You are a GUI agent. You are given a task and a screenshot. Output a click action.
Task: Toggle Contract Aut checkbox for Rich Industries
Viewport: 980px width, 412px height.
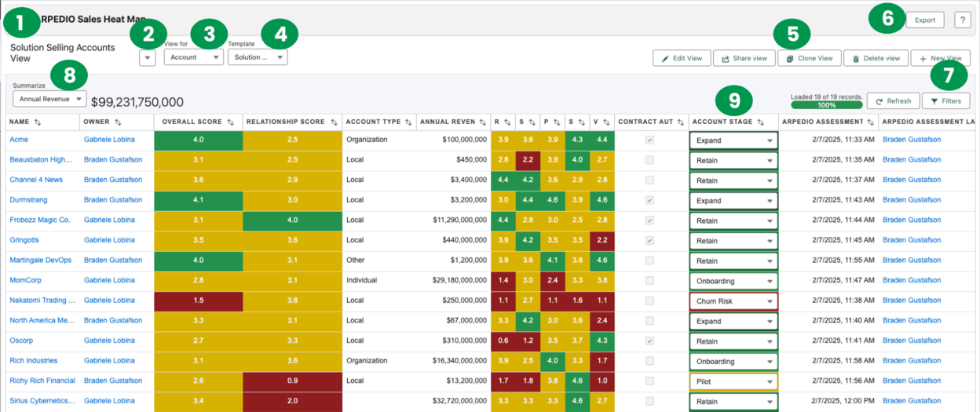[x=649, y=361]
